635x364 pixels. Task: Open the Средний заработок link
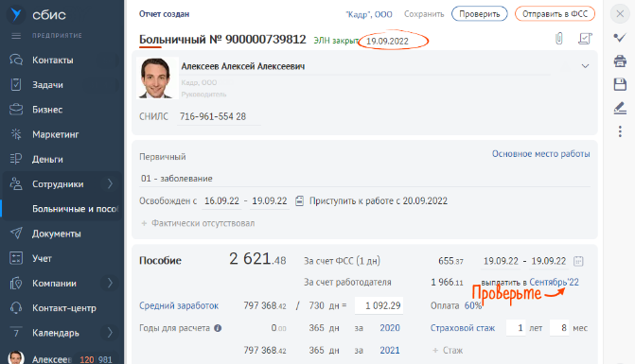pyautogui.click(x=179, y=305)
